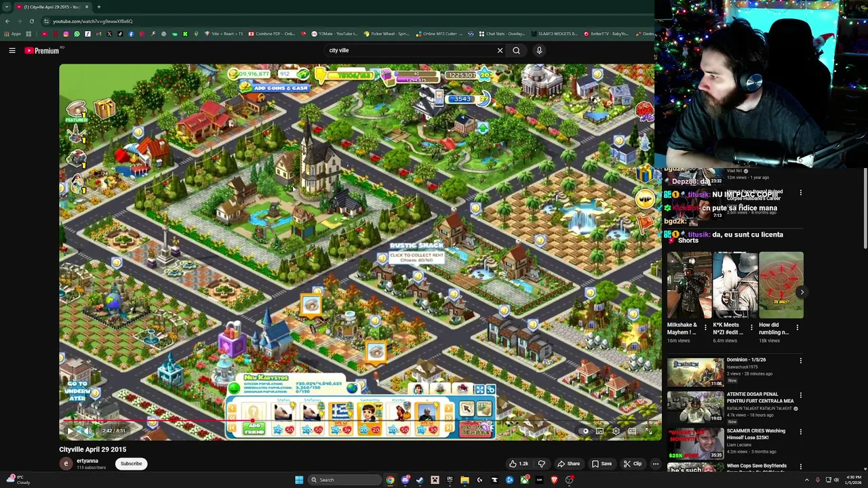868x488 pixels.
Task: Start voice search with microphone icon
Action: (x=539, y=50)
